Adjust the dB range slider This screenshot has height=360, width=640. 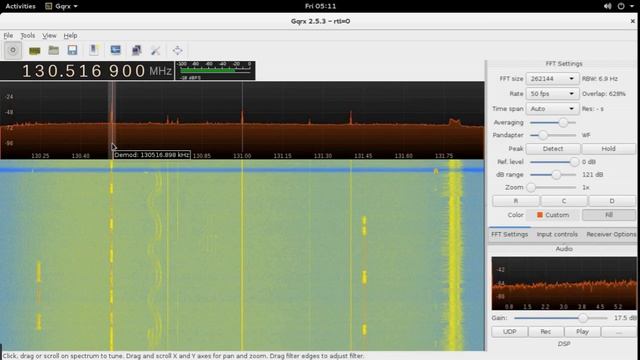point(553,175)
